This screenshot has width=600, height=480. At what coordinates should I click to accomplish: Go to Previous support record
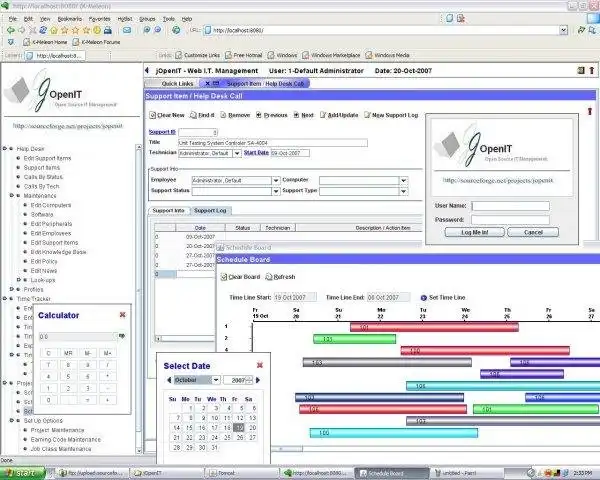click(271, 115)
